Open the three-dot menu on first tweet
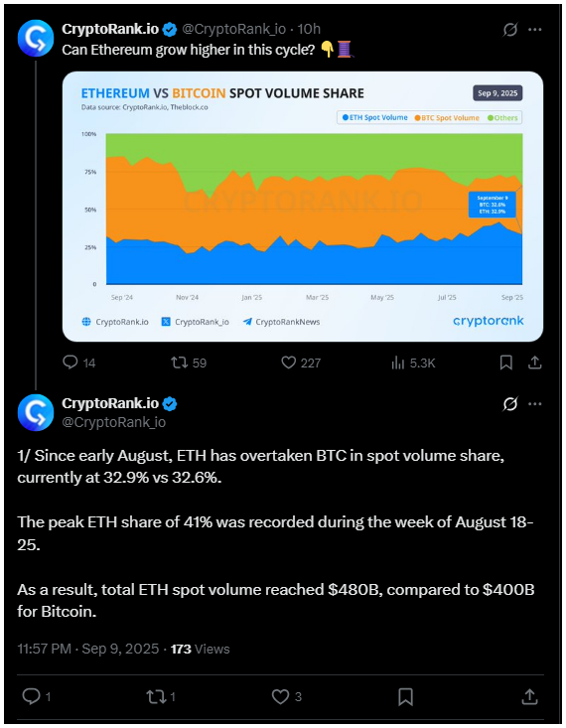 [535, 30]
